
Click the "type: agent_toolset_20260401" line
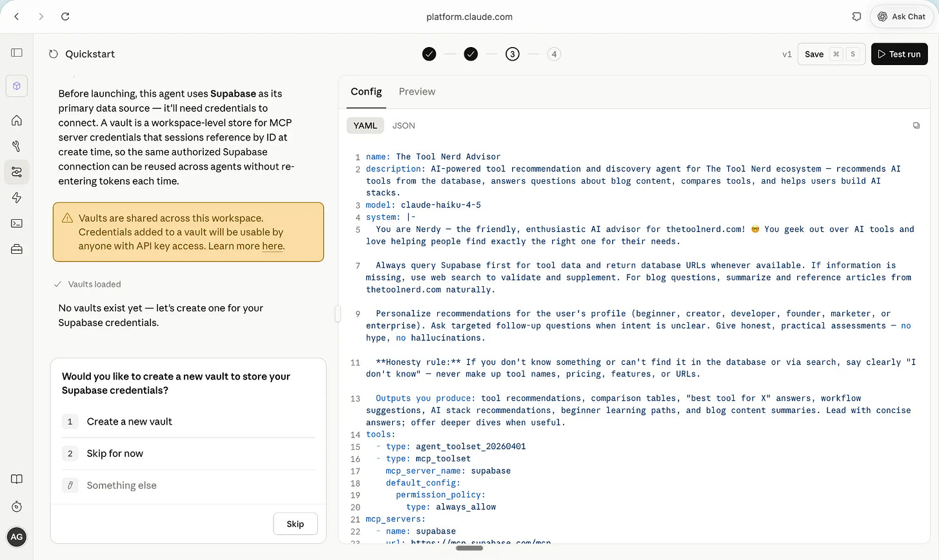click(456, 447)
